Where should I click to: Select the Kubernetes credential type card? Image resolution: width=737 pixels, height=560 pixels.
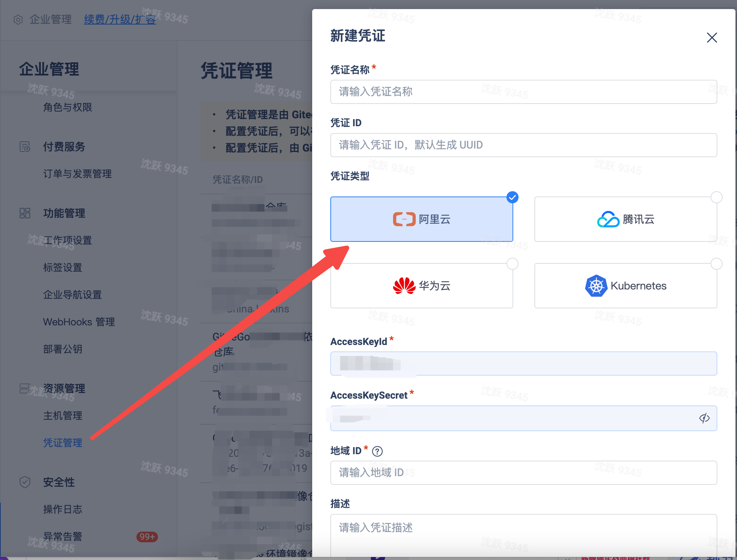626,286
